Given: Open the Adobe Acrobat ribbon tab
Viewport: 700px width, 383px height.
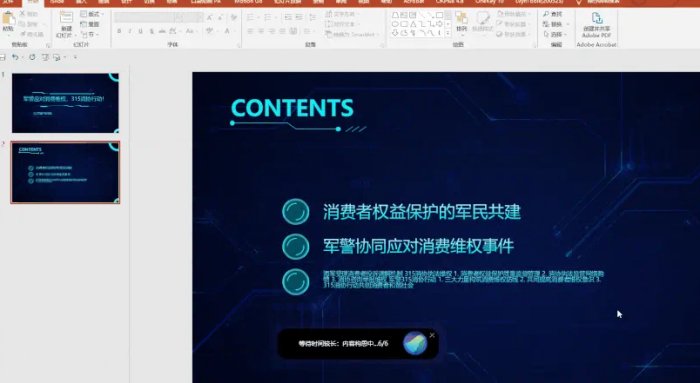Looking at the screenshot, I should (x=414, y=2).
